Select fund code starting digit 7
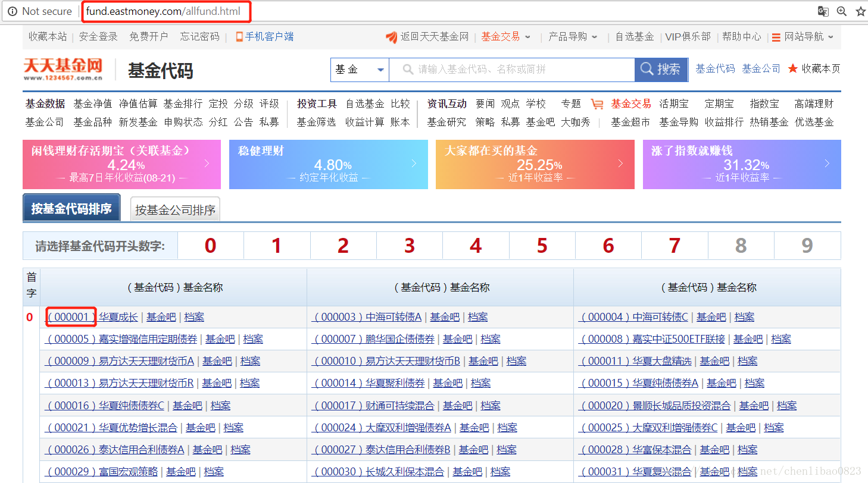 point(675,246)
